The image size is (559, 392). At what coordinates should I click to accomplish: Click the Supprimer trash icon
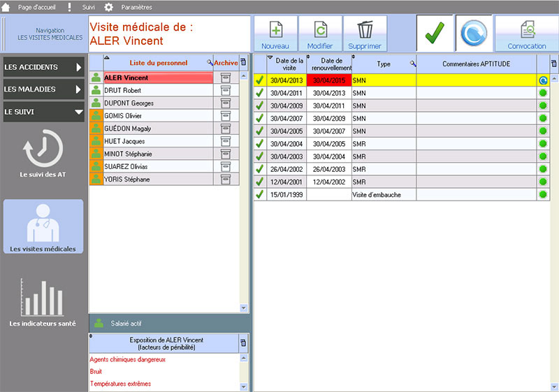point(365,29)
